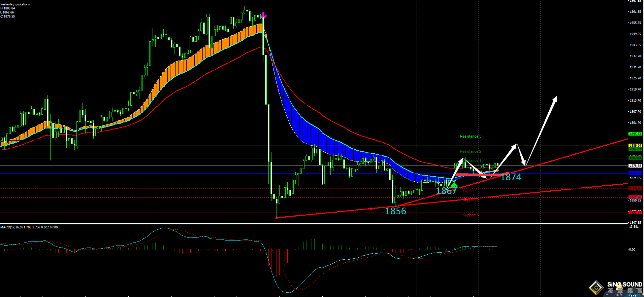This screenshot has width=644, height=297.
Task: Select the Resistance 3 label
Action: [471, 136]
